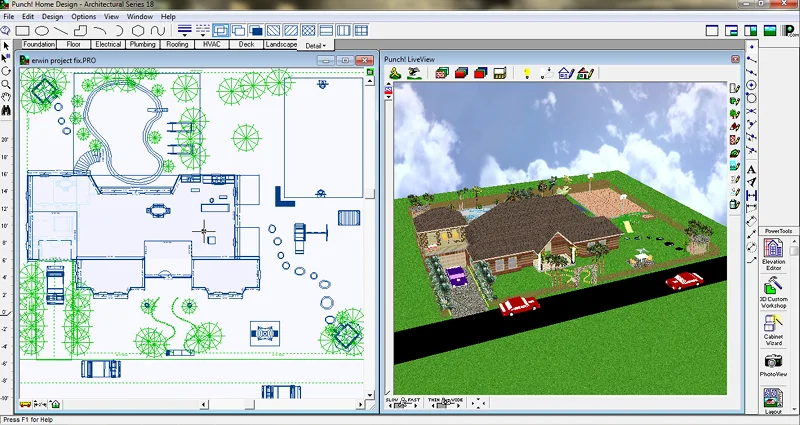The width and height of the screenshot is (800, 425).
Task: Select the Rectangle drawing tool
Action: (23, 31)
